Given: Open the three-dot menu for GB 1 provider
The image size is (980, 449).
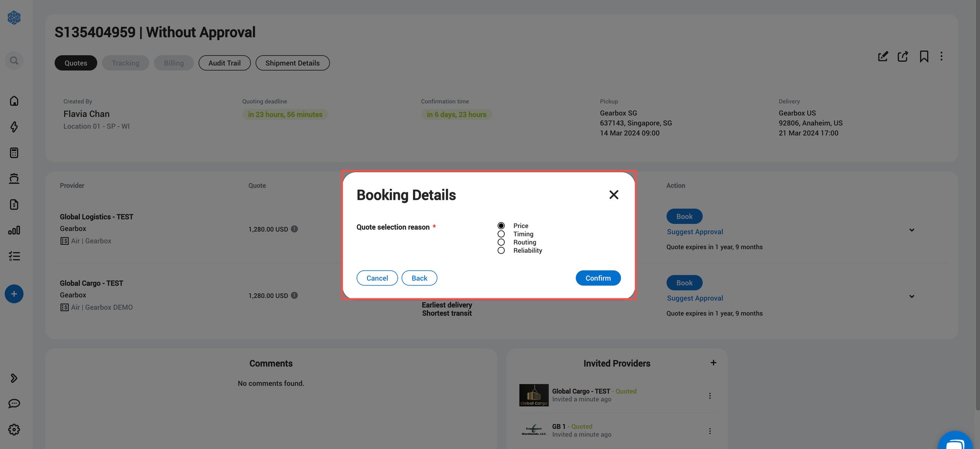Looking at the screenshot, I should pos(710,430).
